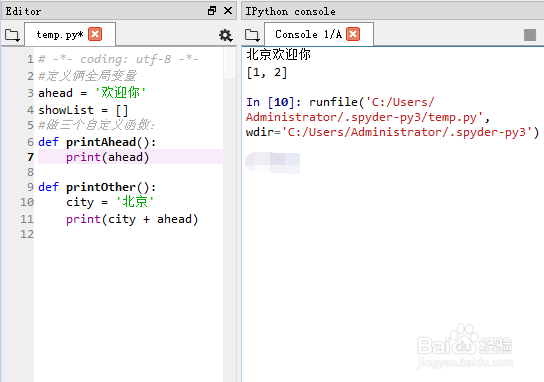Click the In [10]: prompt
The height and width of the screenshot is (382, 544).
(273, 102)
